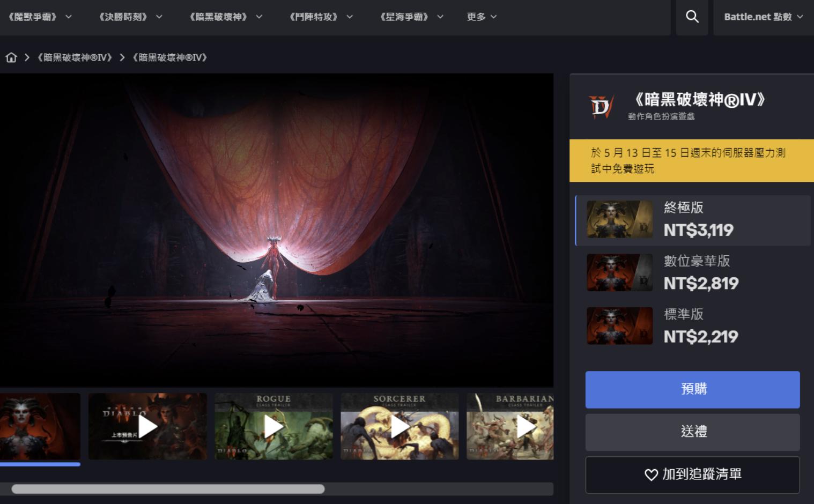Click the 預購 pre-order button
This screenshot has height=504, width=814.
692,389
